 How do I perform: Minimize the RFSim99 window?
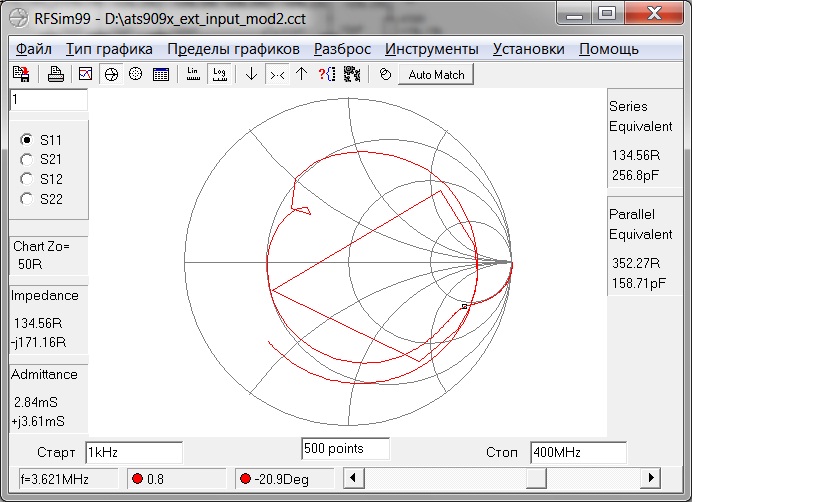coord(575,14)
